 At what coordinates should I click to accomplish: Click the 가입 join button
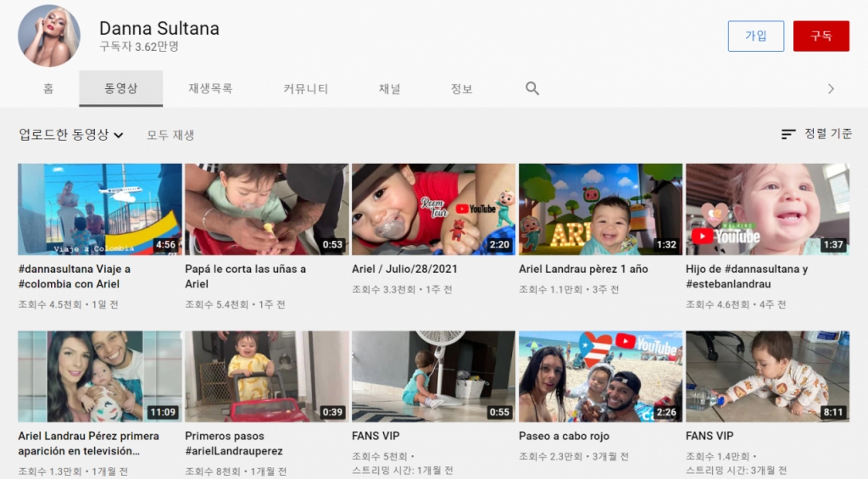click(755, 36)
